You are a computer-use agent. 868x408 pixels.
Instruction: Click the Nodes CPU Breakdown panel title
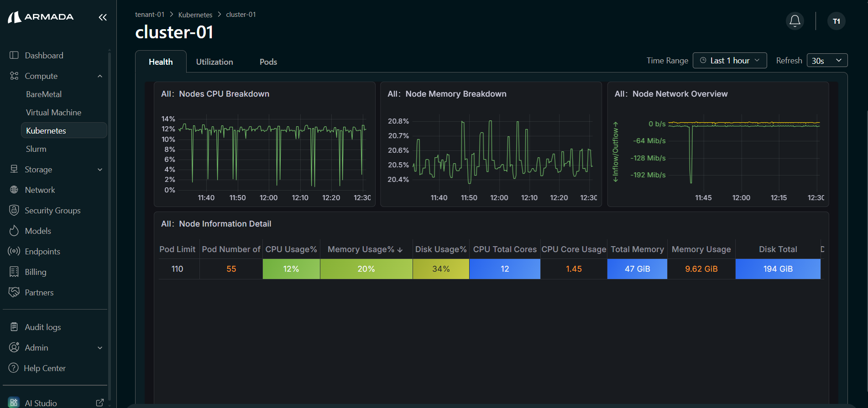pos(215,94)
